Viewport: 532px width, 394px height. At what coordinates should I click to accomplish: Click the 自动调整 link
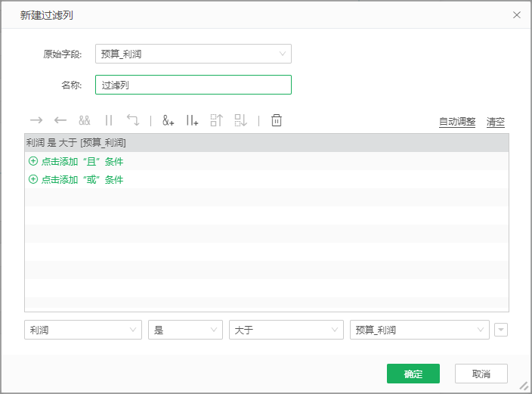pos(457,122)
